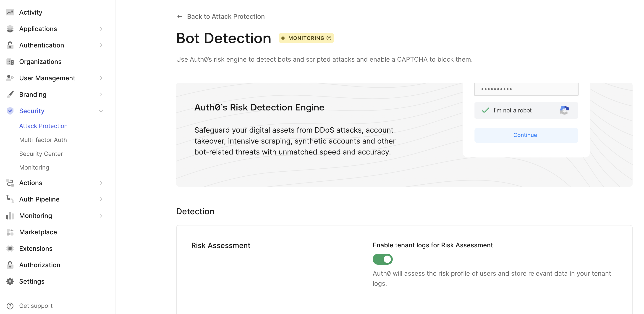
Task: Click the Marketplace icon in sidebar
Action: pos(10,232)
